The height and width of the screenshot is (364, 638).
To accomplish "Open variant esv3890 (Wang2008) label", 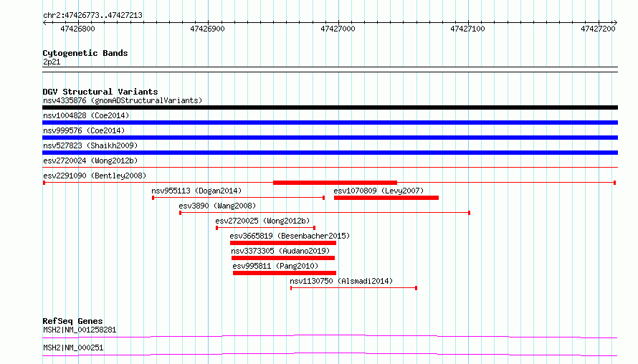I will coord(217,206).
